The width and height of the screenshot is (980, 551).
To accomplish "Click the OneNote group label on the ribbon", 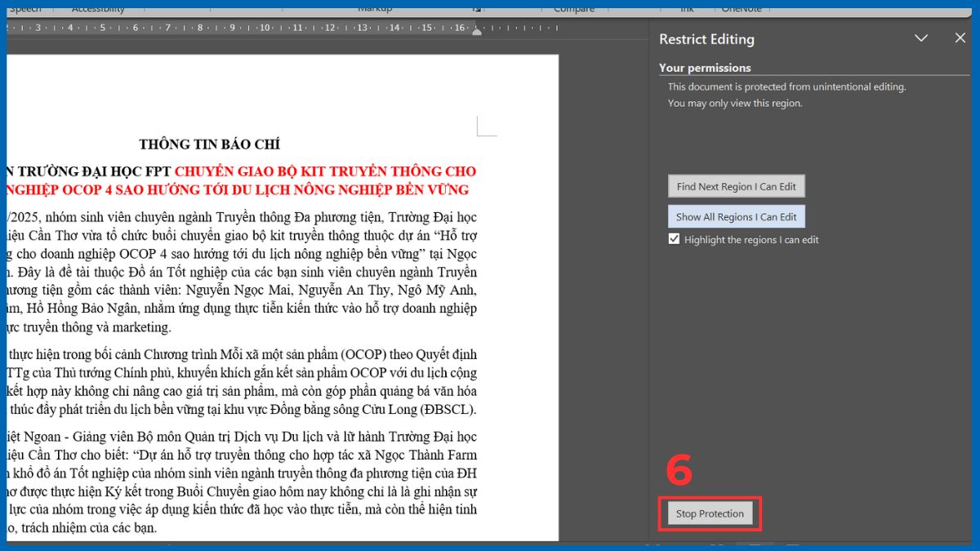I will [741, 8].
